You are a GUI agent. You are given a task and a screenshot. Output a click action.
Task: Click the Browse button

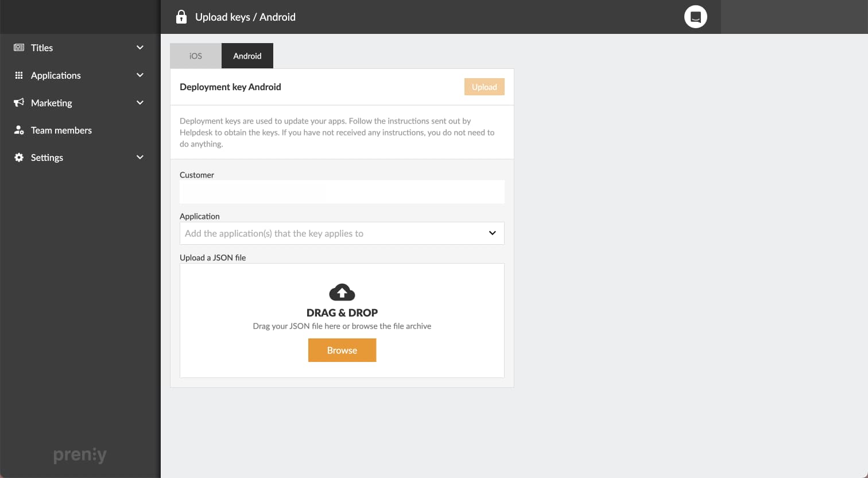(x=342, y=350)
